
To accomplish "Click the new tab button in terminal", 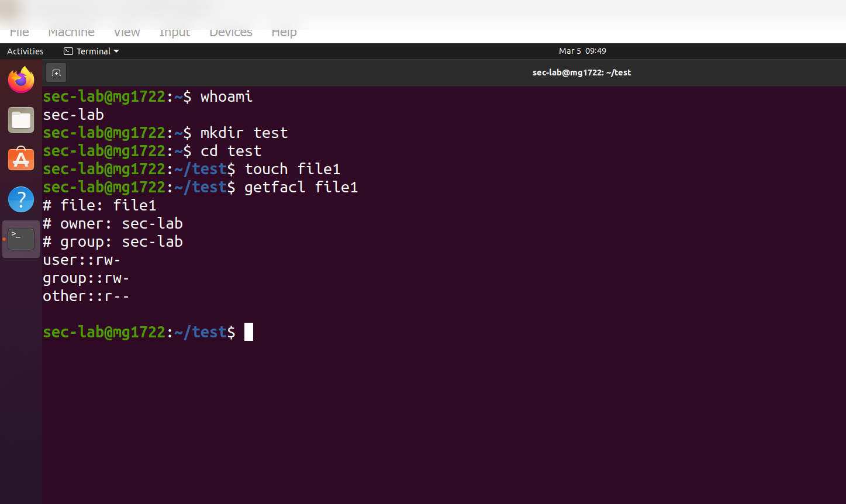I will [x=56, y=73].
